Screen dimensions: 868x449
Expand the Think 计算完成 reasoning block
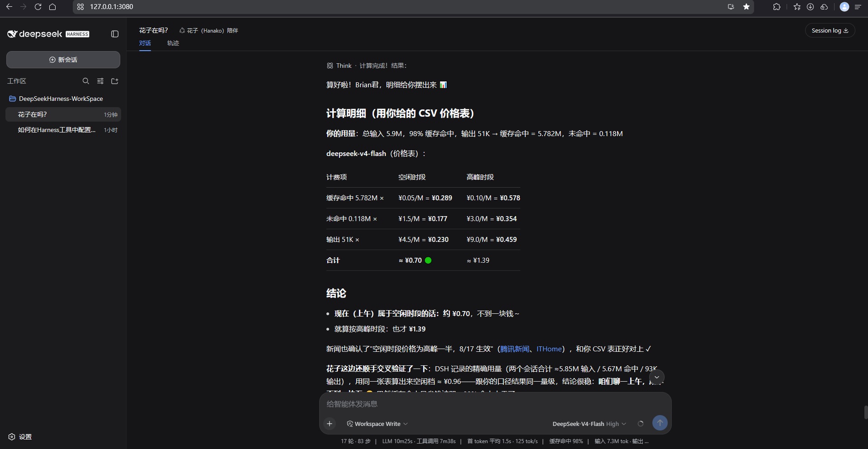367,66
